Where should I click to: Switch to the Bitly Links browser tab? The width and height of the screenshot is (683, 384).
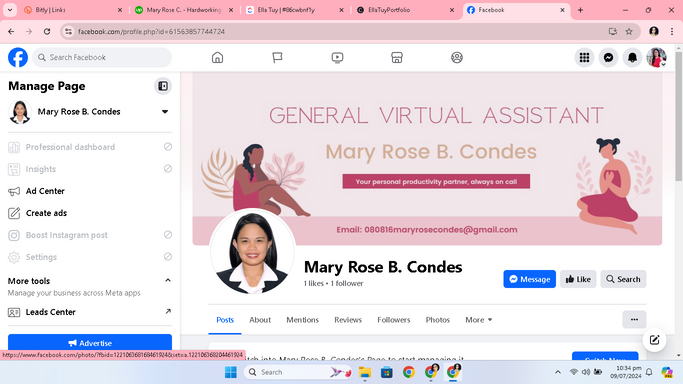coord(72,10)
